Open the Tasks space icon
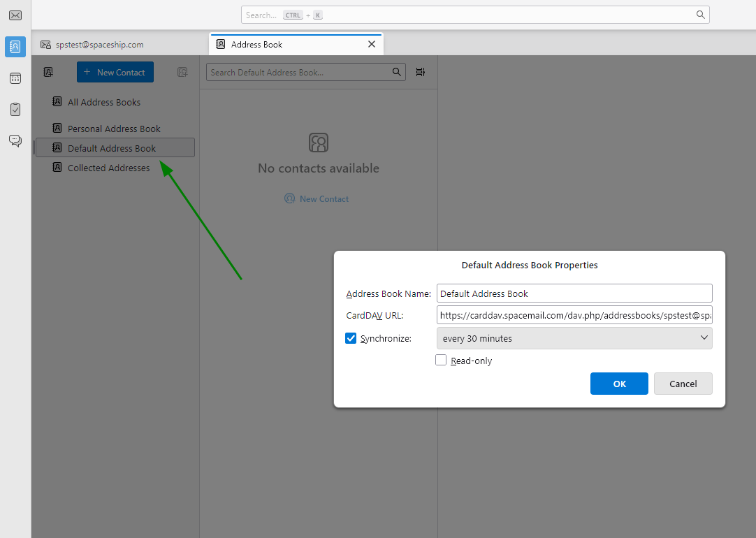Viewport: 756px width, 538px height. 15,109
